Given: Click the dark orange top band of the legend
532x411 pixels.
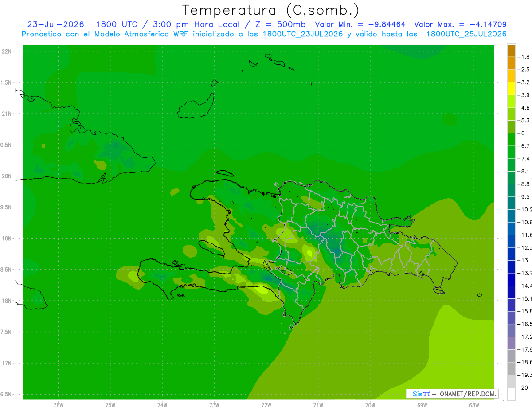Looking at the screenshot, I should coord(511,51).
